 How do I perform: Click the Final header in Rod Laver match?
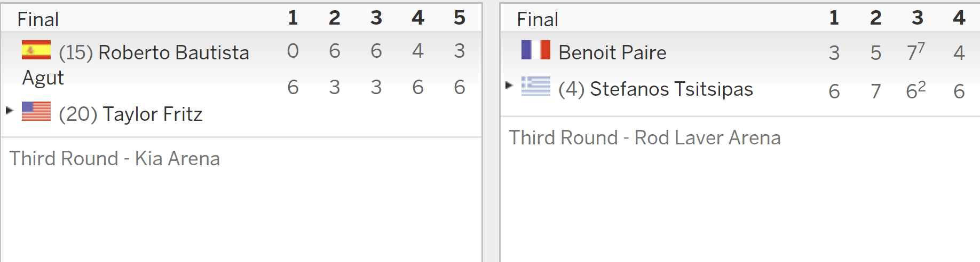pos(538,19)
